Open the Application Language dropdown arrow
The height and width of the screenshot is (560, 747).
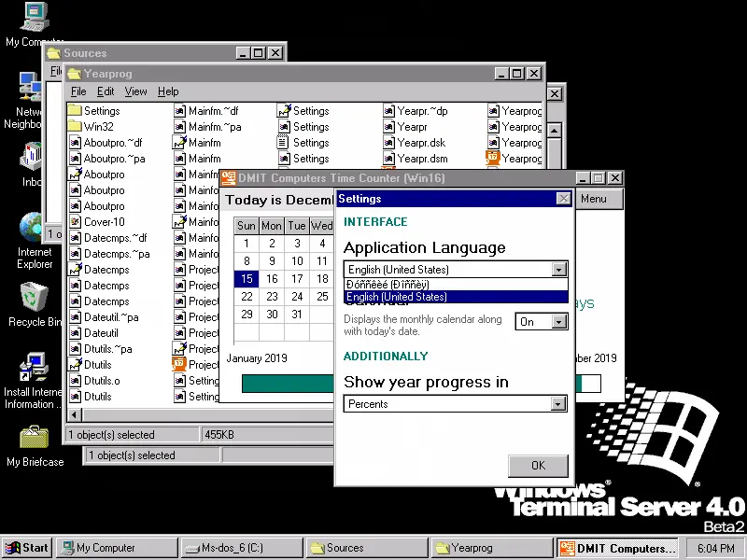click(558, 270)
